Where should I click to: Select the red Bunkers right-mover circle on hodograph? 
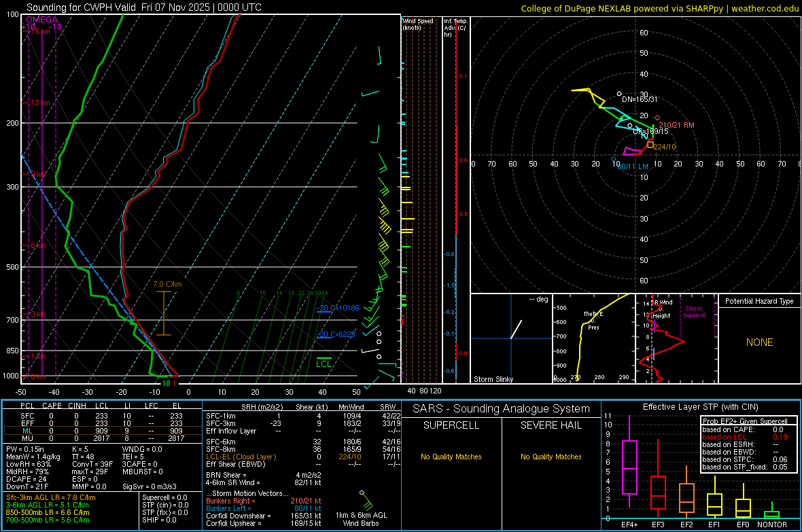coord(657,118)
